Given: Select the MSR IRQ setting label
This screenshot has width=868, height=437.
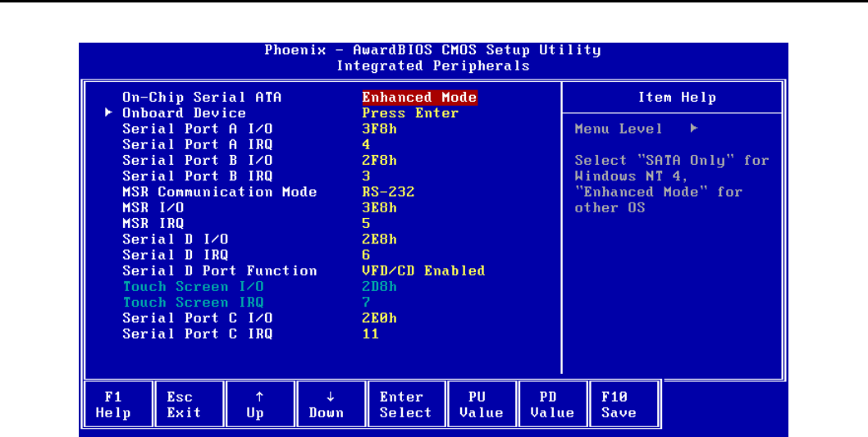Looking at the screenshot, I should [x=153, y=224].
